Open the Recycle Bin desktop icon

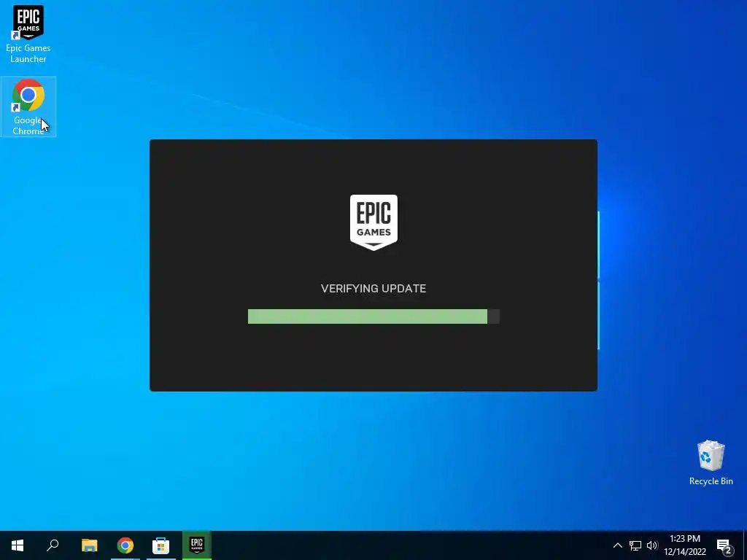point(711,463)
